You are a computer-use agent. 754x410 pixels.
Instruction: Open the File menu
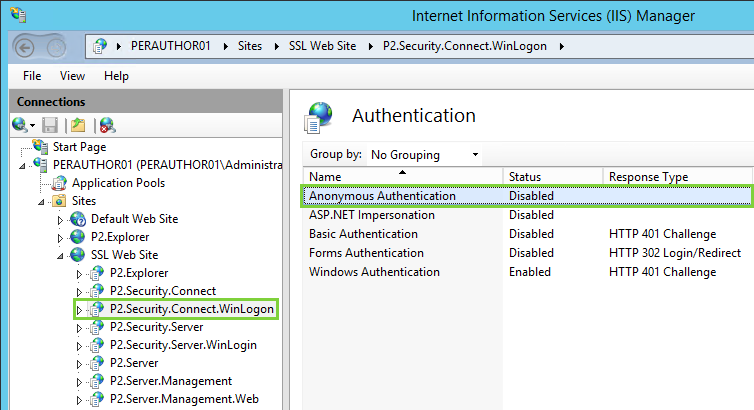[32, 76]
